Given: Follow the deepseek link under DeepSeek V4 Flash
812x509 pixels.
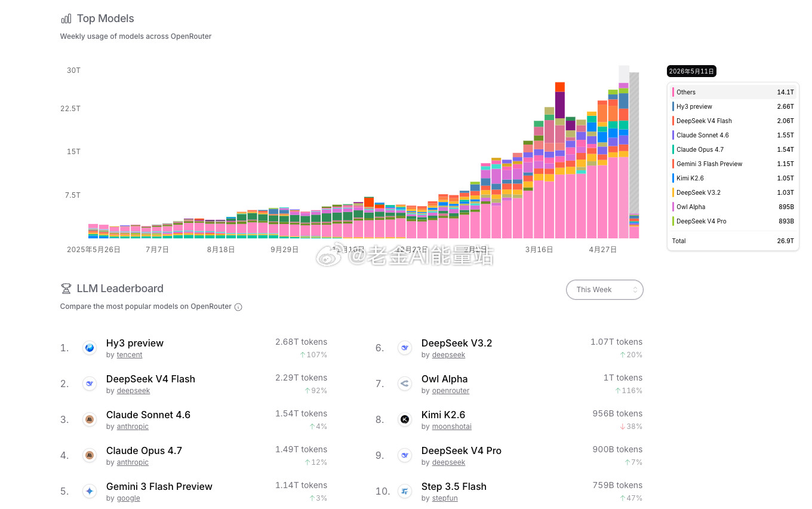Looking at the screenshot, I should pyautogui.click(x=133, y=391).
